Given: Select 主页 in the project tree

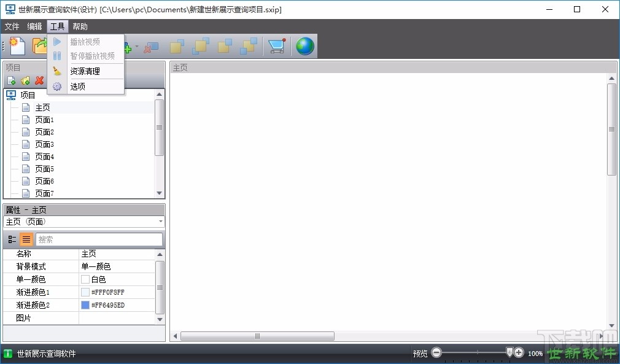Looking at the screenshot, I should pos(42,107).
